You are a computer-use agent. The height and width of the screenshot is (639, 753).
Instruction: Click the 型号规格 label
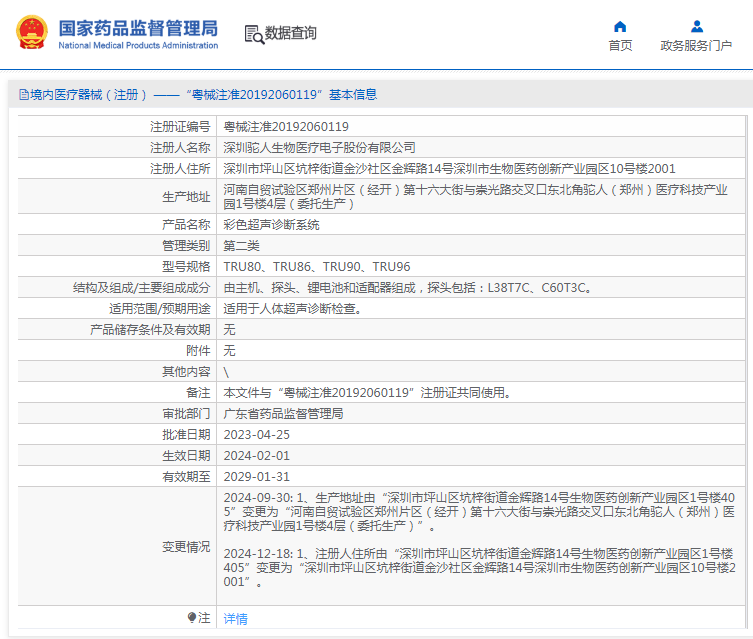186,266
